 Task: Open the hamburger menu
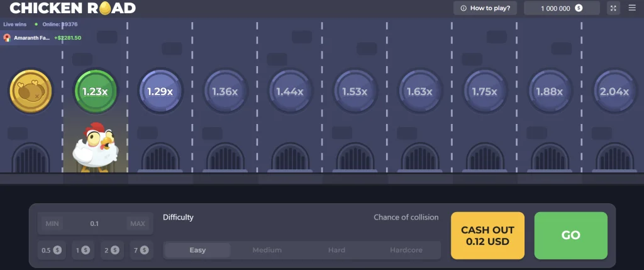point(632,8)
